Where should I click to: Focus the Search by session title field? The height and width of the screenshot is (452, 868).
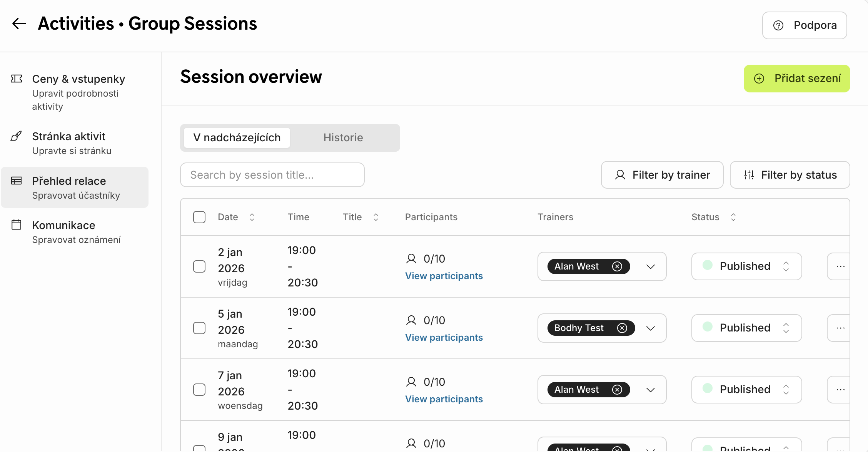(x=272, y=175)
